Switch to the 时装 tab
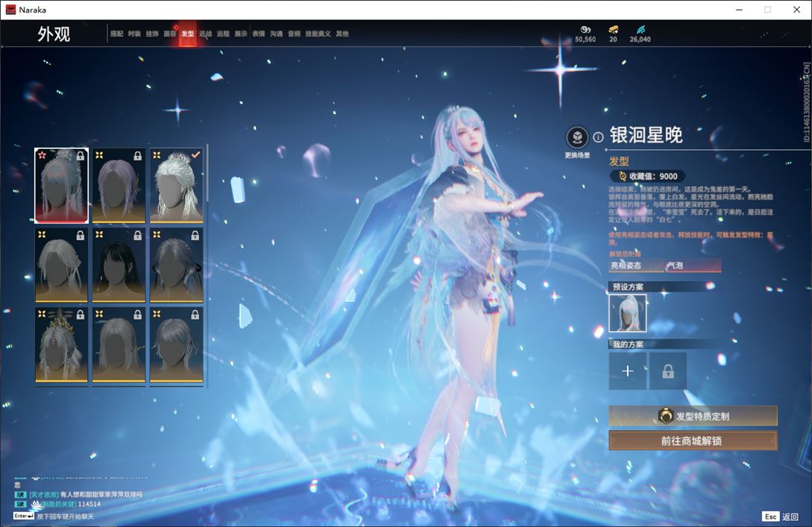Image resolution: width=812 pixels, height=527 pixels. click(134, 34)
